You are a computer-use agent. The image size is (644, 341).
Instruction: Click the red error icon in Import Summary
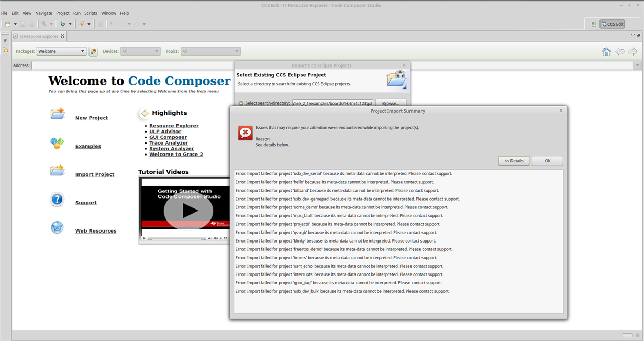point(245,133)
